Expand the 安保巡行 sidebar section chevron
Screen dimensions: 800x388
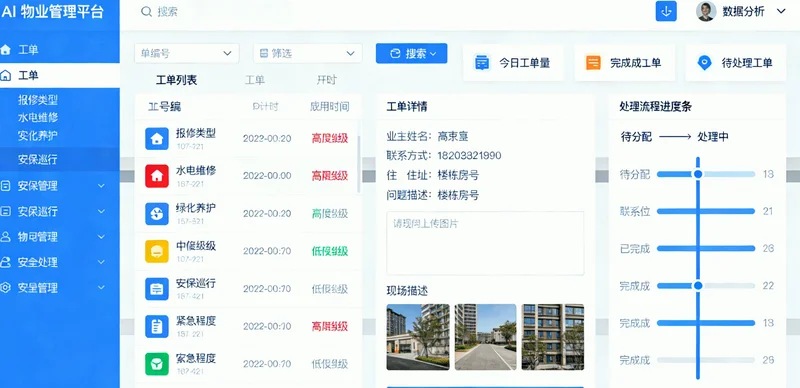point(101,211)
